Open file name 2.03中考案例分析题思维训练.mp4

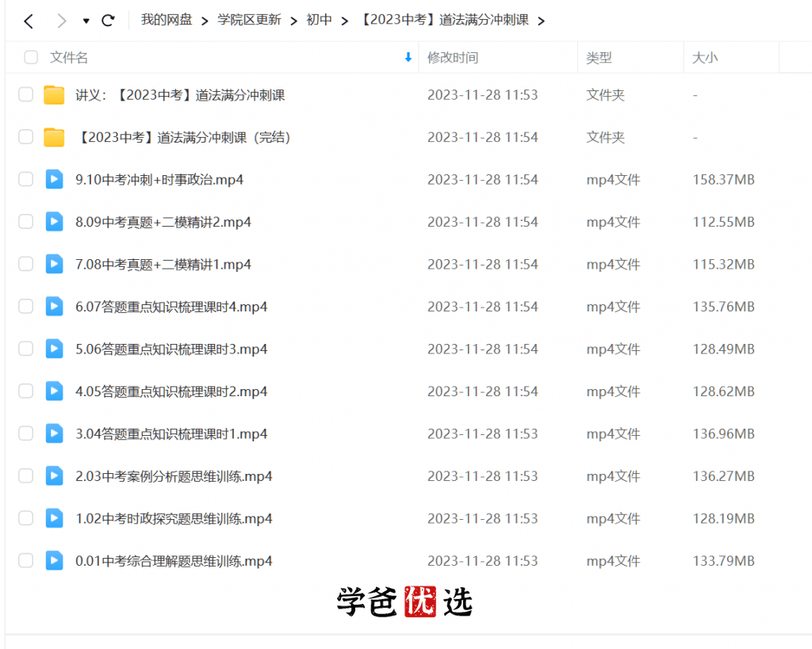click(x=174, y=477)
